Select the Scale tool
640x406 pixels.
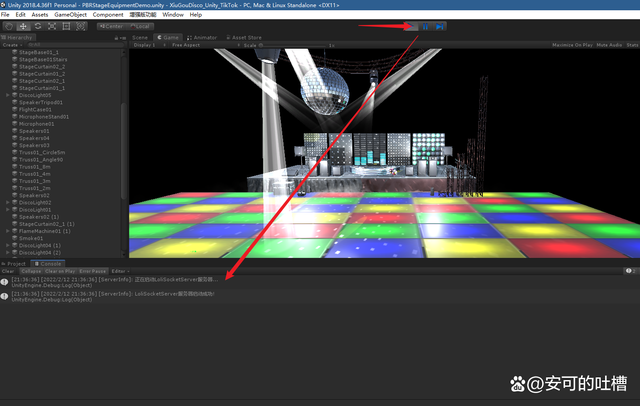(51, 26)
